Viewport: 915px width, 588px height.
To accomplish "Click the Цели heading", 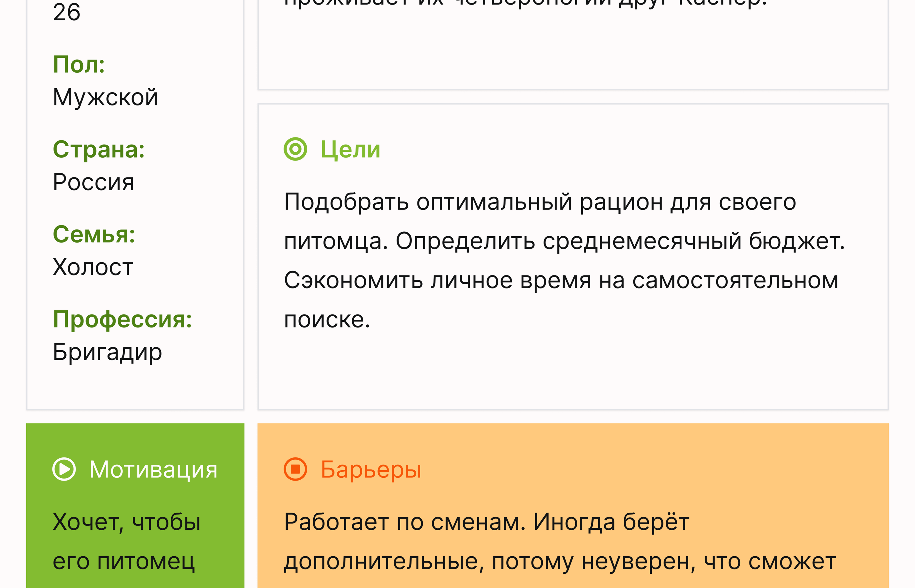I will pos(350,149).
